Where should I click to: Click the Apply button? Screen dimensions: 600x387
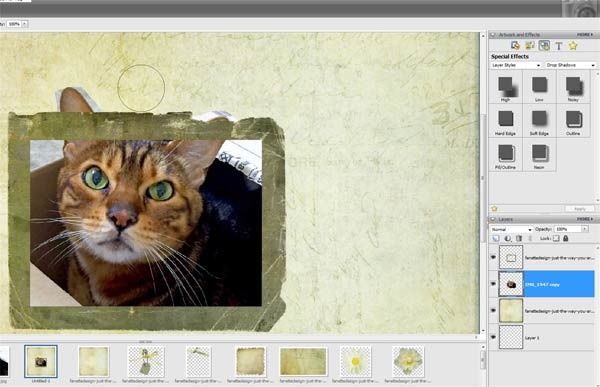[x=579, y=209]
